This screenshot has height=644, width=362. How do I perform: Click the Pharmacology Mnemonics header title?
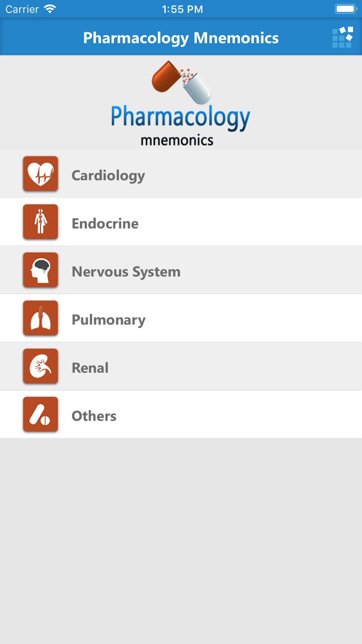181,38
